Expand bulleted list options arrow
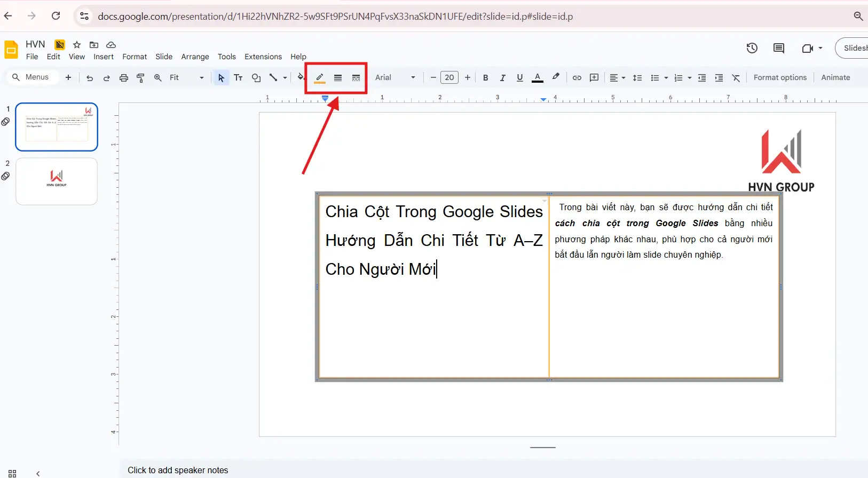 click(x=666, y=78)
